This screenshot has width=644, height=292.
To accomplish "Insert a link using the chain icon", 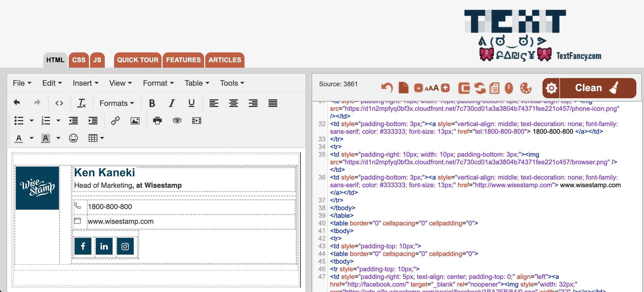I will [115, 120].
